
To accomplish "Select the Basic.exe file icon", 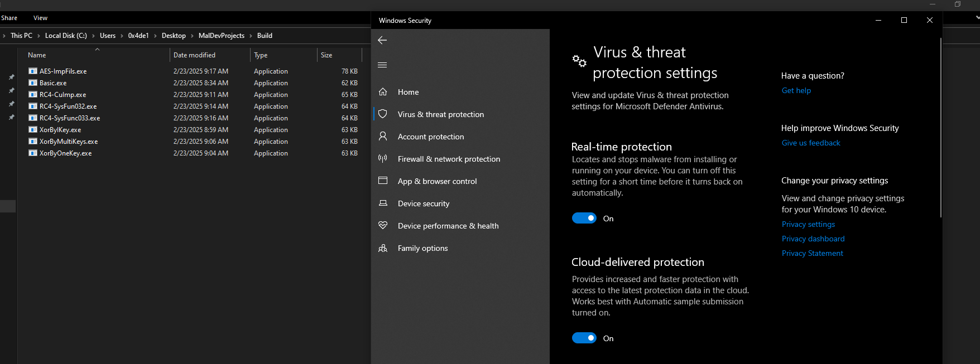I will coord(33,83).
